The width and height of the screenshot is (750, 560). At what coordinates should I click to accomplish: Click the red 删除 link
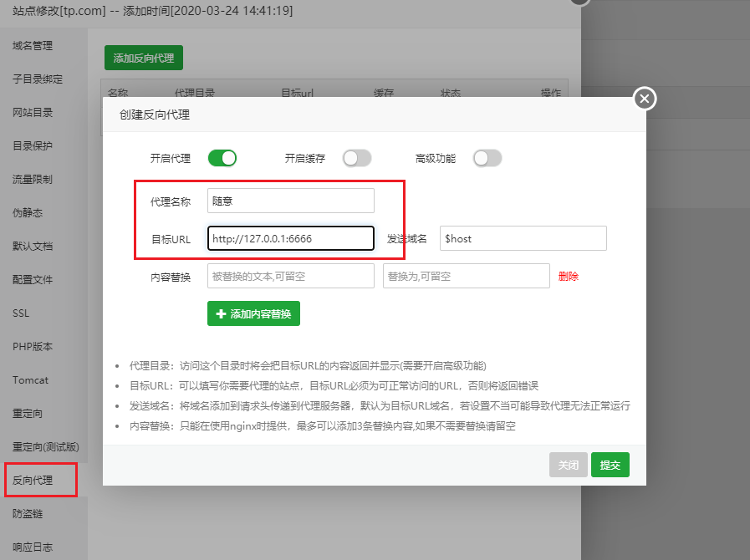coord(569,277)
